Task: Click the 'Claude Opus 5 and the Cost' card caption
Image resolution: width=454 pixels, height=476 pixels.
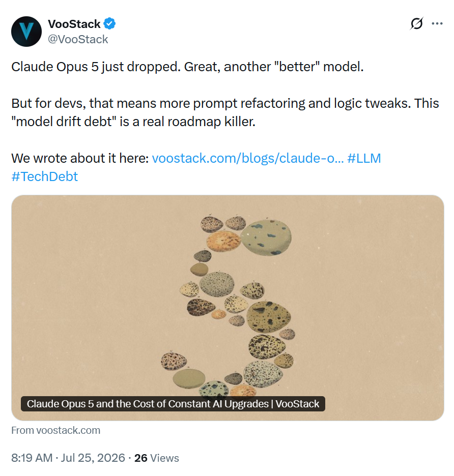Action: 173,404
